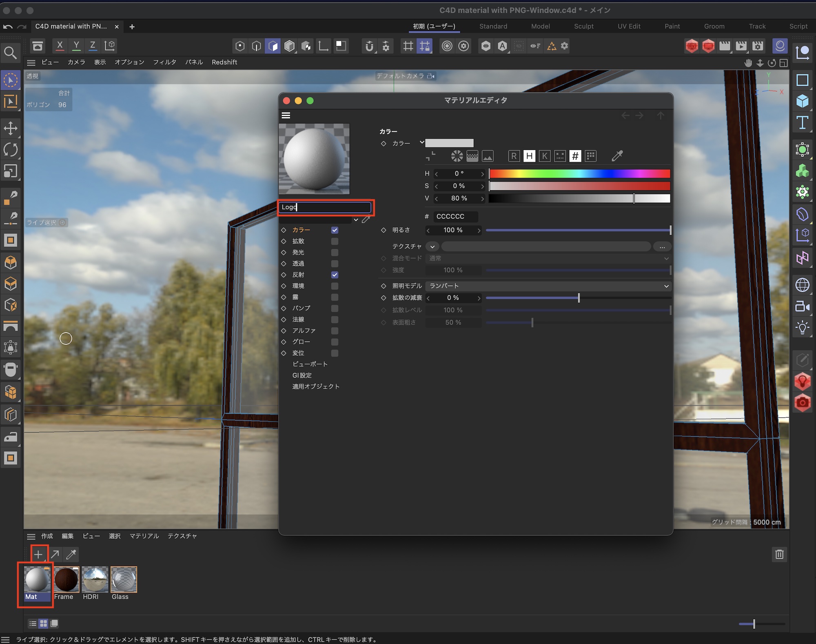Click the Text spline tool icon
This screenshot has width=816, height=644.
pyautogui.click(x=802, y=123)
